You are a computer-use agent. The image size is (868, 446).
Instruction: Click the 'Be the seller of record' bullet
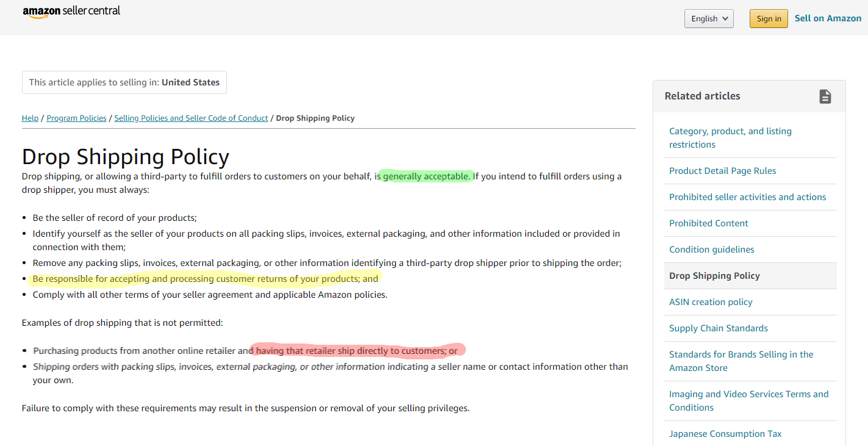pyautogui.click(x=115, y=218)
